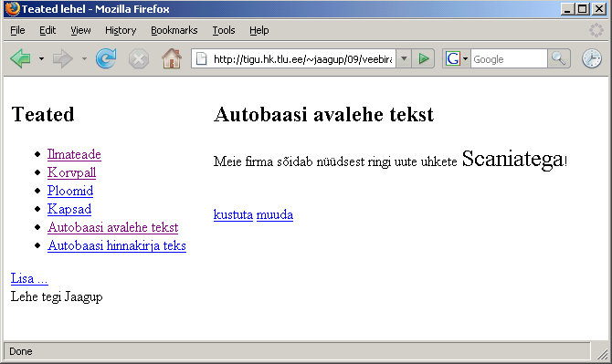Image resolution: width=612 pixels, height=364 pixels.
Task: Open the View menu
Action: tap(80, 30)
